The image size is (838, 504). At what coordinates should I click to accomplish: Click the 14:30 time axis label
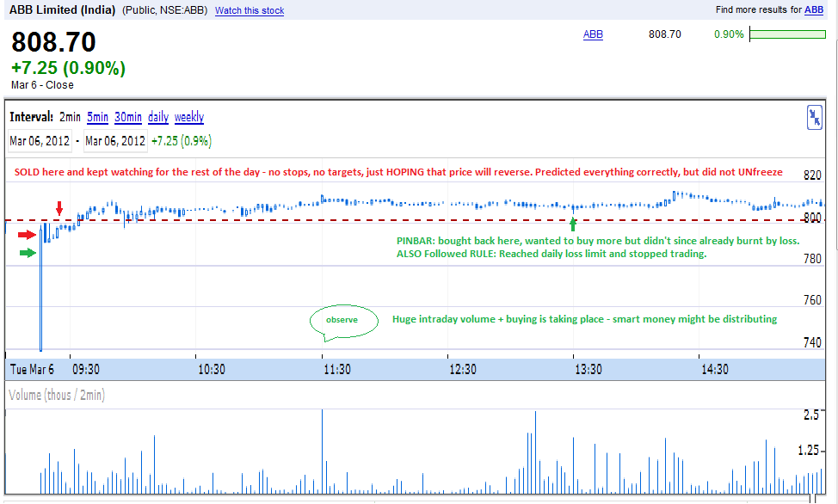(x=715, y=369)
